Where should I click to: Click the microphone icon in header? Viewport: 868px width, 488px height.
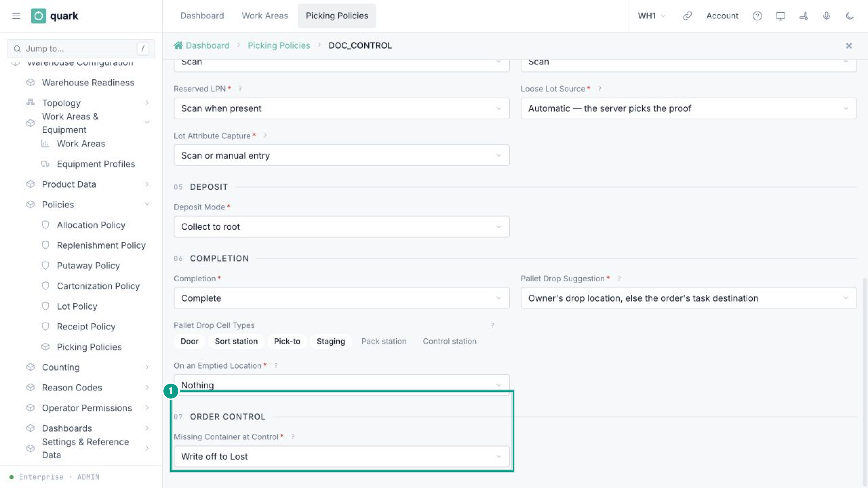[x=826, y=16]
